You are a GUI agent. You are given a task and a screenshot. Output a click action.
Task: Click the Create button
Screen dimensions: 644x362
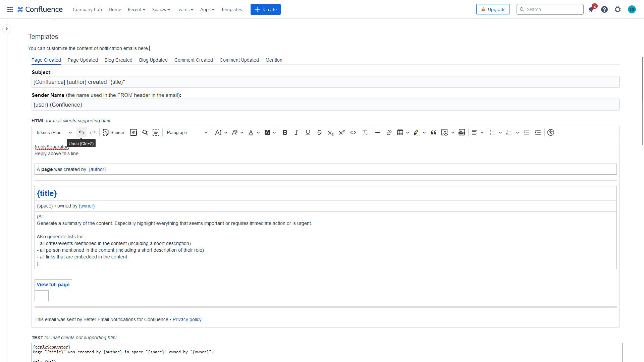coord(265,9)
